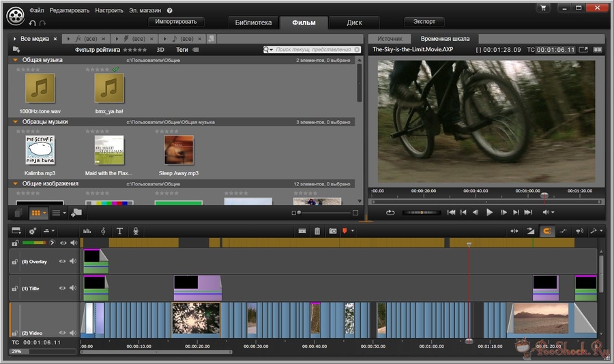The width and height of the screenshot is (614, 364).
Task: Click the timeline settings gear icon
Action: point(32,232)
